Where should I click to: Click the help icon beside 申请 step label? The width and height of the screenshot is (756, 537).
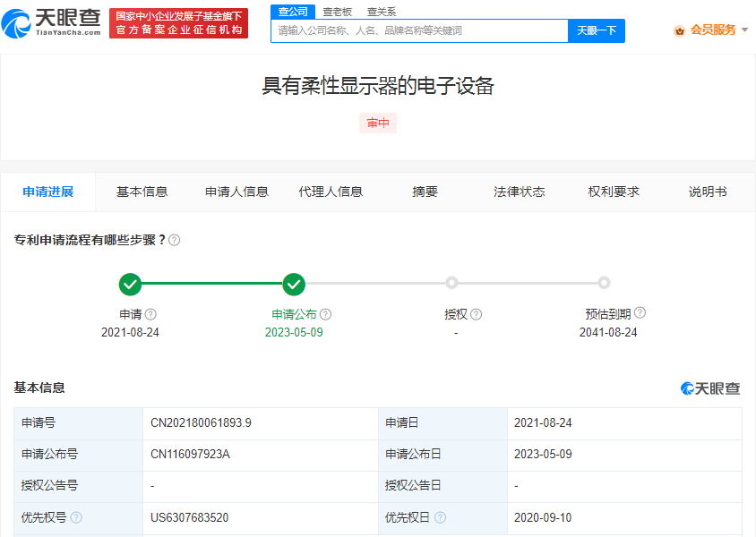(150, 314)
